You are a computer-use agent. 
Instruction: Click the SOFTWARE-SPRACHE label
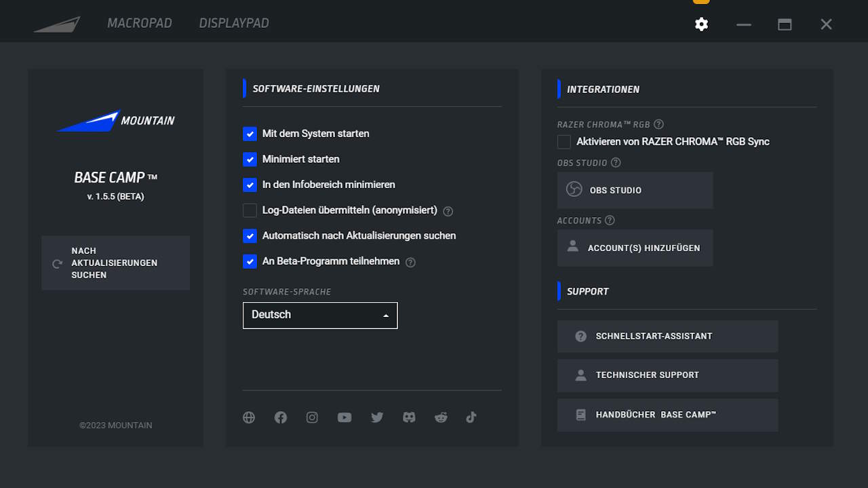(287, 292)
